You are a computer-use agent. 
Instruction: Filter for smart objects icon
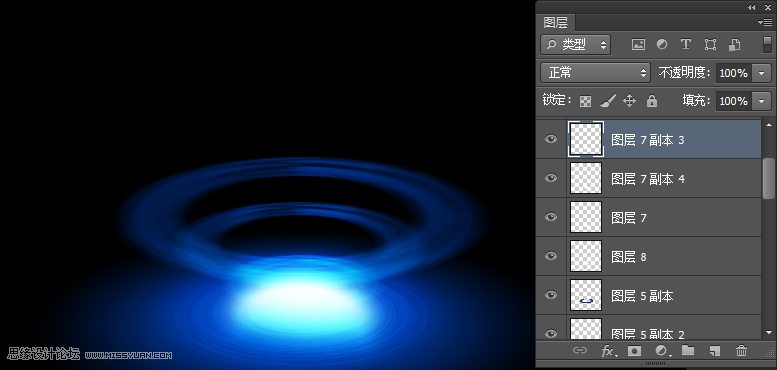734,45
